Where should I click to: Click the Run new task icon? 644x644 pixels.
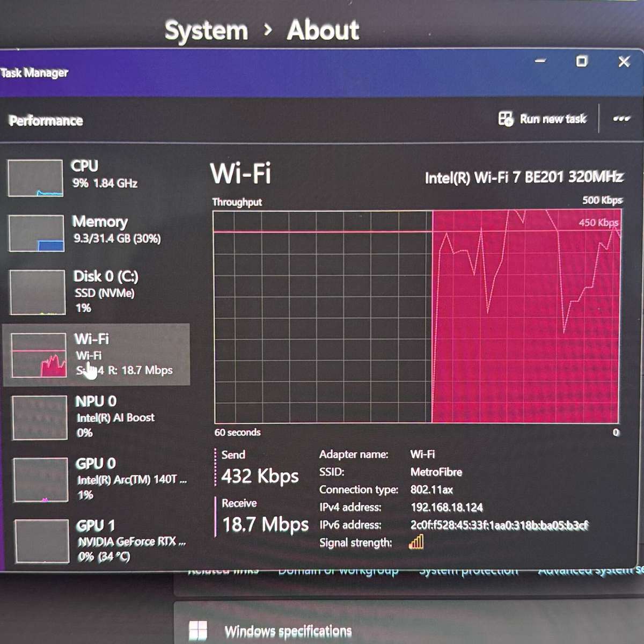506,119
